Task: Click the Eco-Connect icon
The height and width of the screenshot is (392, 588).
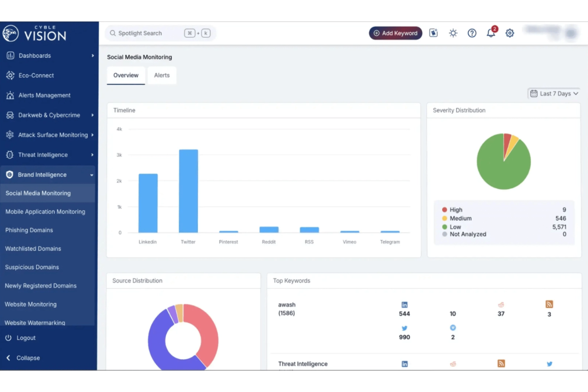Action: 10,75
